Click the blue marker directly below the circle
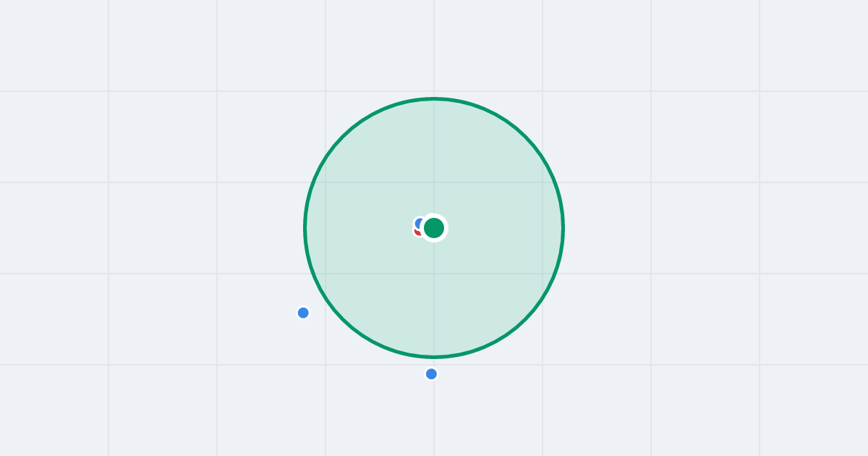868x456 pixels. click(431, 374)
